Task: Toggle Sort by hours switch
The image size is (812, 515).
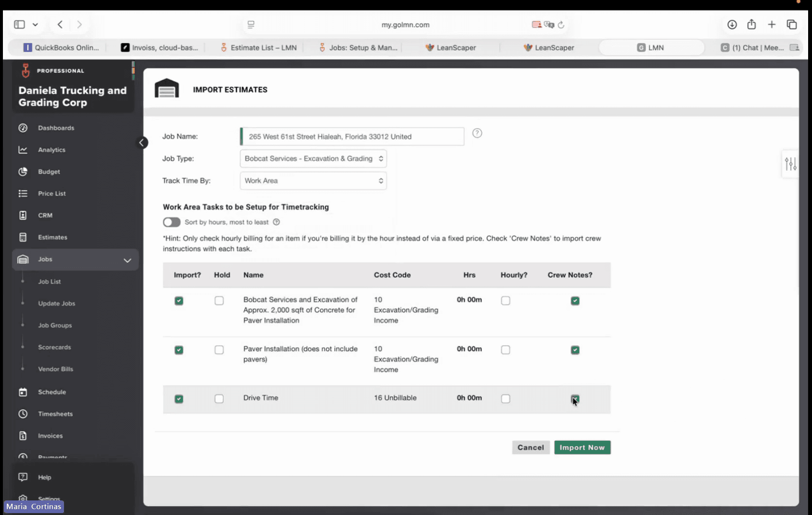Action: tap(172, 222)
